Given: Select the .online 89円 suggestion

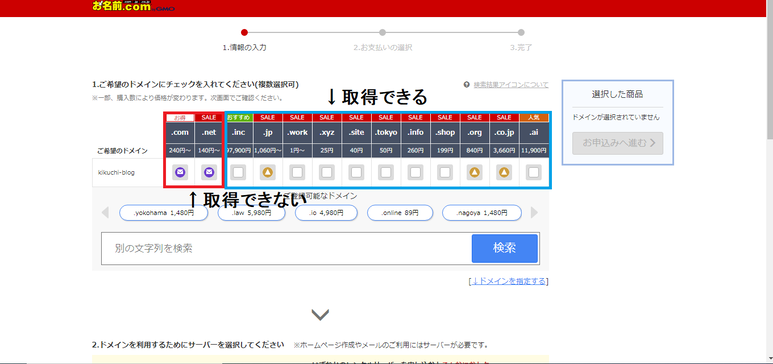Looking at the screenshot, I should tap(400, 213).
